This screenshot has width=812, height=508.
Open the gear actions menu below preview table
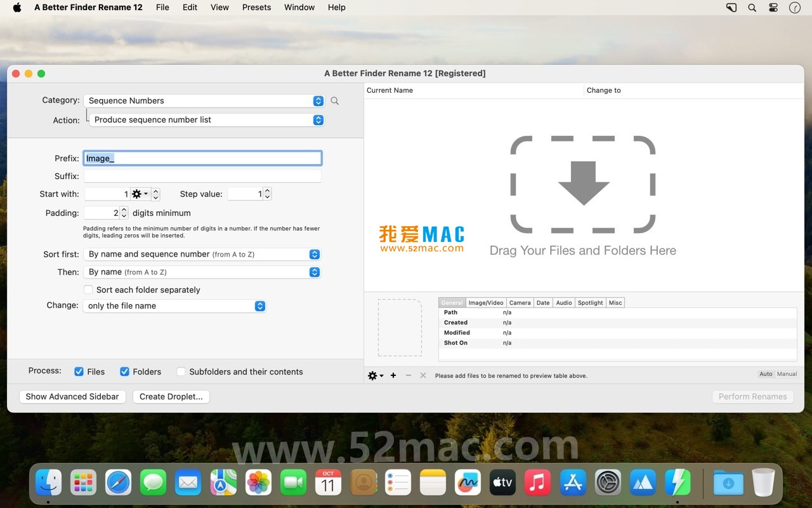[376, 376]
